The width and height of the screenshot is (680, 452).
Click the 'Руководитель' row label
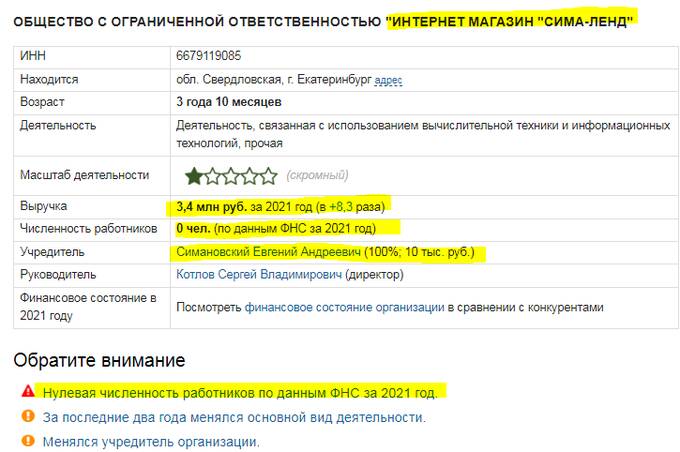58,275
